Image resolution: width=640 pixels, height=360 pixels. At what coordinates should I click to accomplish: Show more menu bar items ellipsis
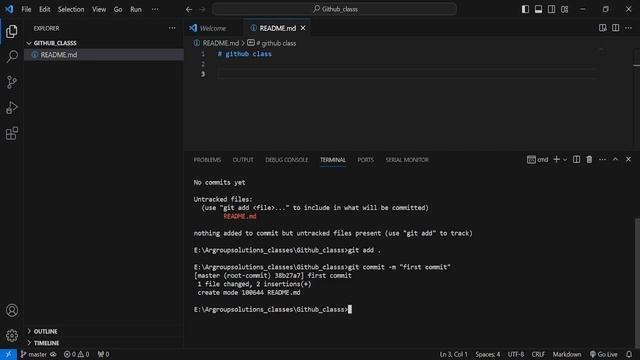pyautogui.click(x=155, y=9)
